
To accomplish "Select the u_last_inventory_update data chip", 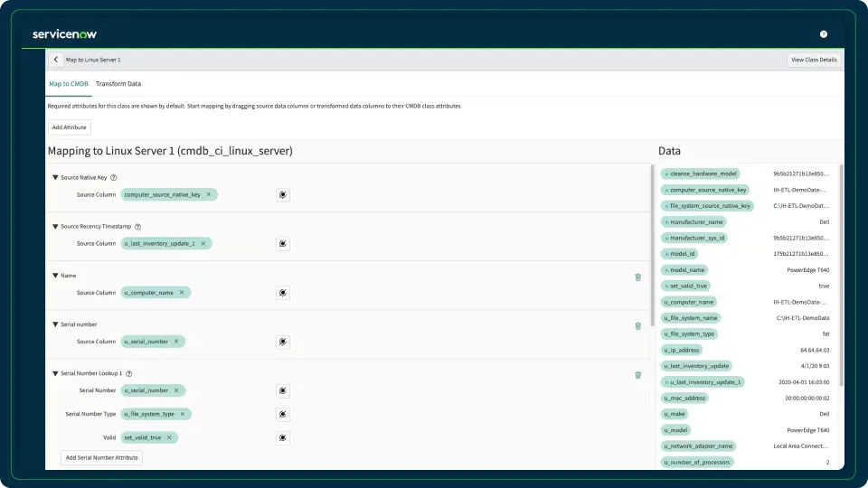I will (x=696, y=366).
